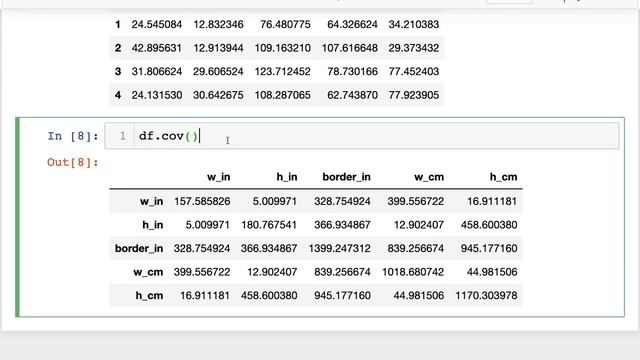Screen dimensions: 640x360
Task: Click row index 4 in the upper dataframe
Action: click(118, 95)
